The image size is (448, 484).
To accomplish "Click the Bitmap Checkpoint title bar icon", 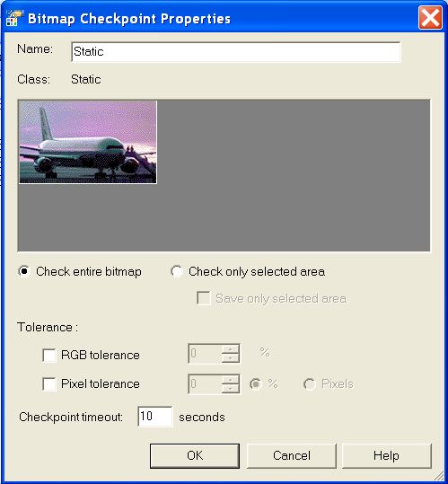I will [x=13, y=18].
